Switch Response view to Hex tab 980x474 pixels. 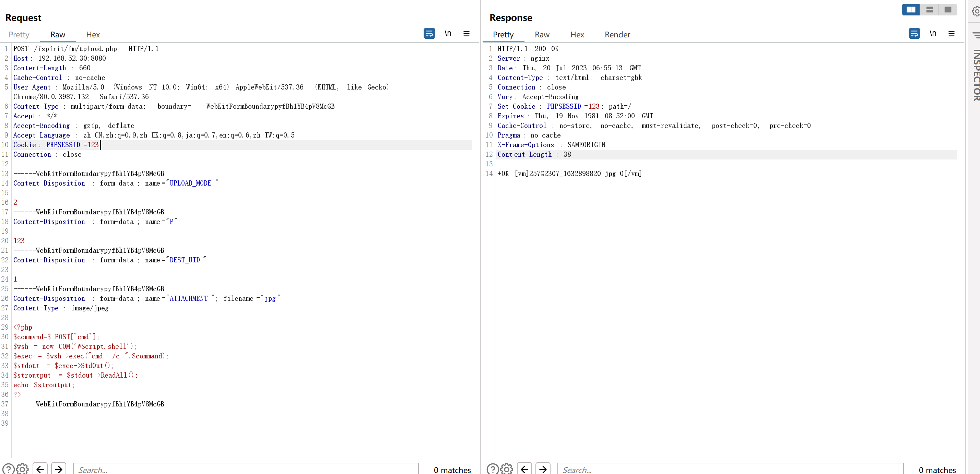(577, 35)
